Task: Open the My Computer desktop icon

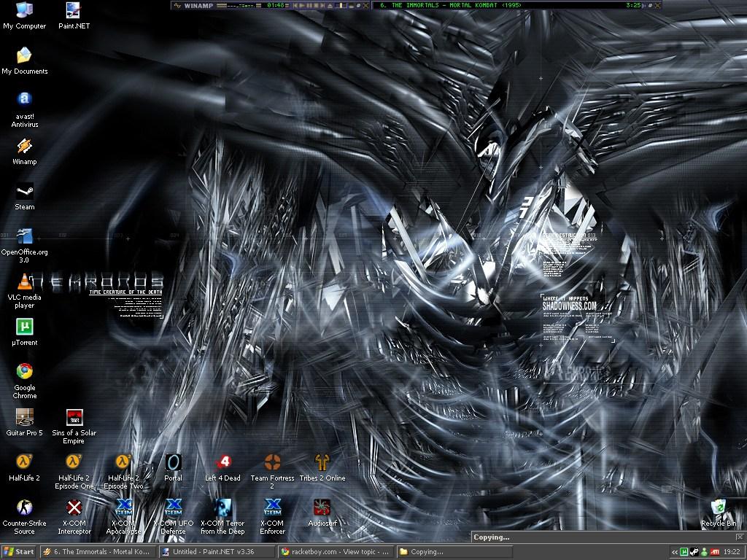Action: (24, 16)
